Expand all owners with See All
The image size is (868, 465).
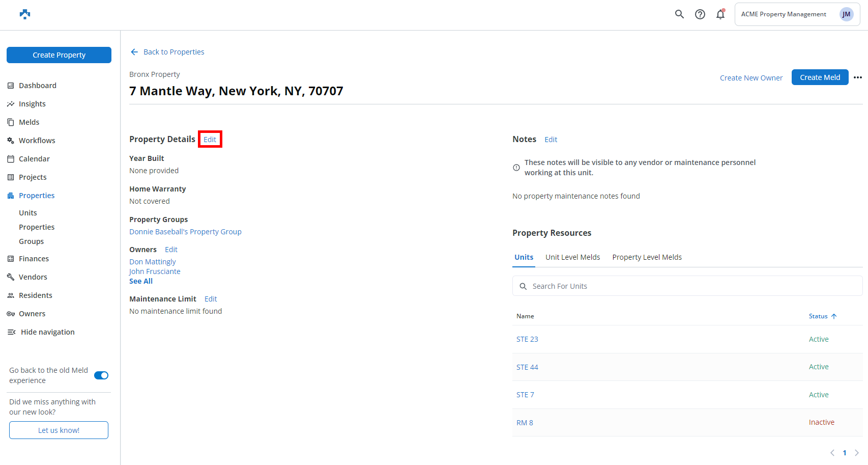[x=141, y=281]
